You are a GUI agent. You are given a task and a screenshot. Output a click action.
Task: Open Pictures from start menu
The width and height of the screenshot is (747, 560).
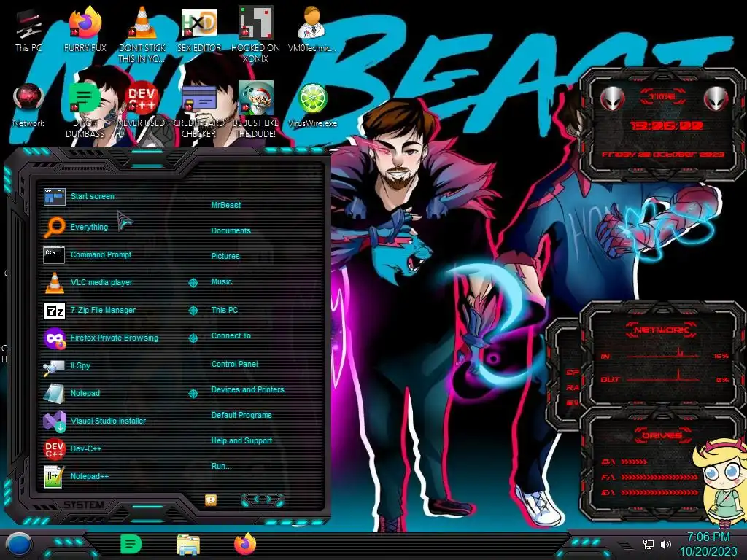[x=225, y=256]
